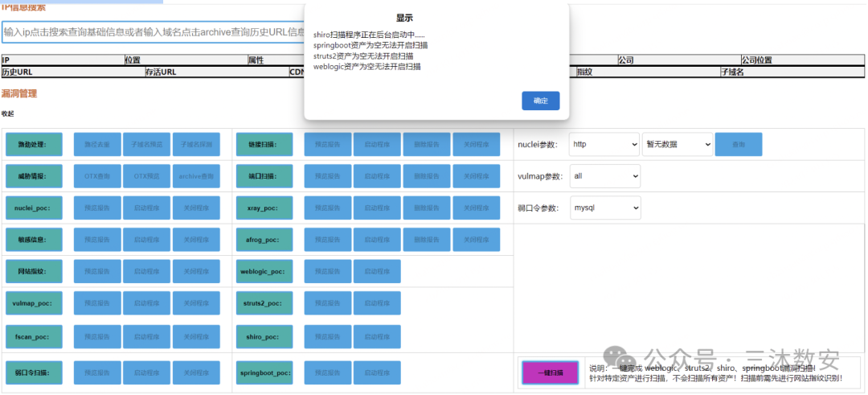Click the IP search input field
The height and width of the screenshot is (395, 868).
click(x=154, y=32)
